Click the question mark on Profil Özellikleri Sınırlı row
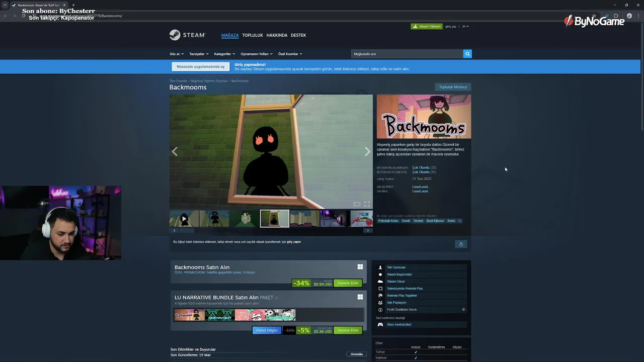Screen dimensions: 644x362 463,310
